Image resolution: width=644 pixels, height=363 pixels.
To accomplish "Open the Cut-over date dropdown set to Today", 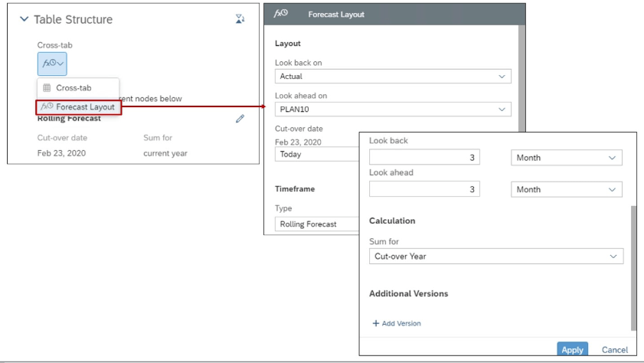I will 316,154.
